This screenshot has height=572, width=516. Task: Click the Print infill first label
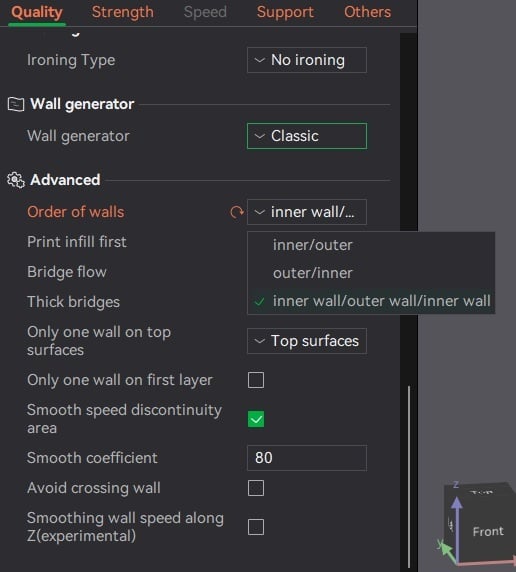pos(77,242)
